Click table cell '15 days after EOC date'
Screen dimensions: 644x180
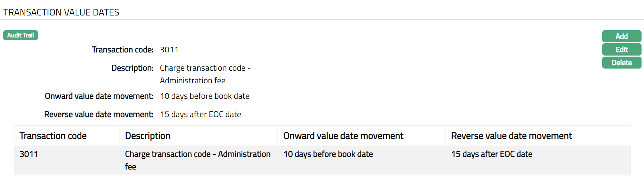pos(492,154)
